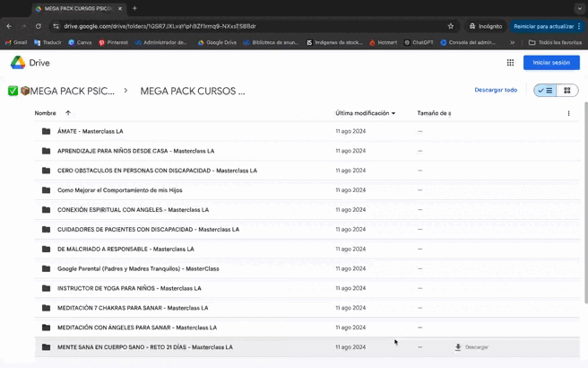588x368 pixels.
Task: Reload the page using the refresh icon
Action: [39, 26]
